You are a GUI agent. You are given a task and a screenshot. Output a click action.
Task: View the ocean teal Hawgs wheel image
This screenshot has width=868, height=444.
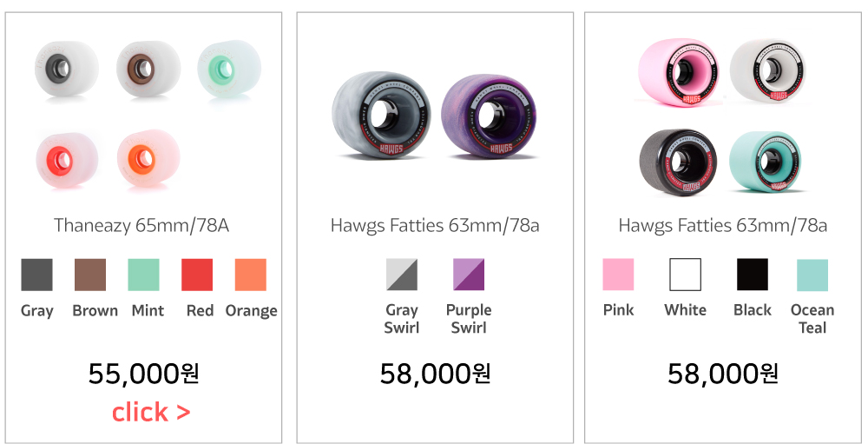tap(767, 162)
